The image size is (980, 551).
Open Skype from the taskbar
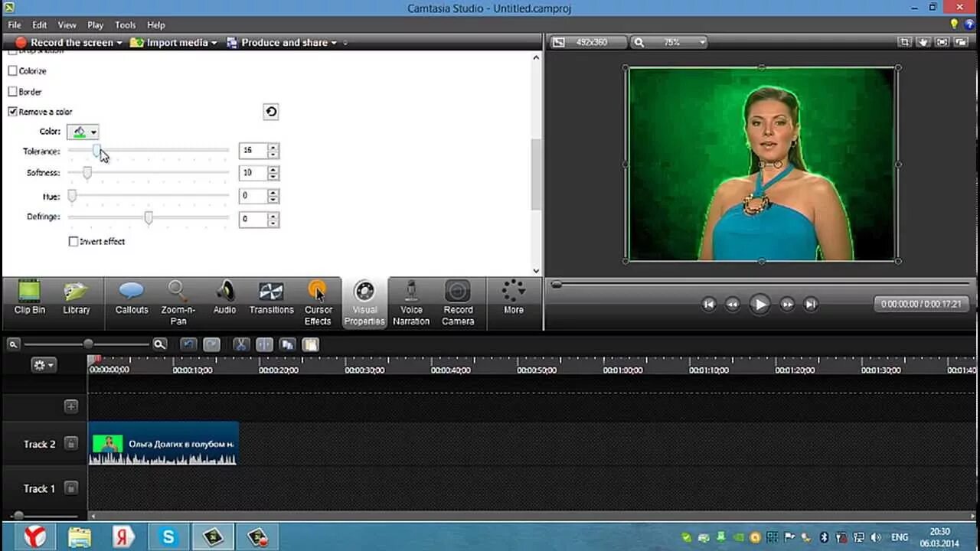click(168, 536)
